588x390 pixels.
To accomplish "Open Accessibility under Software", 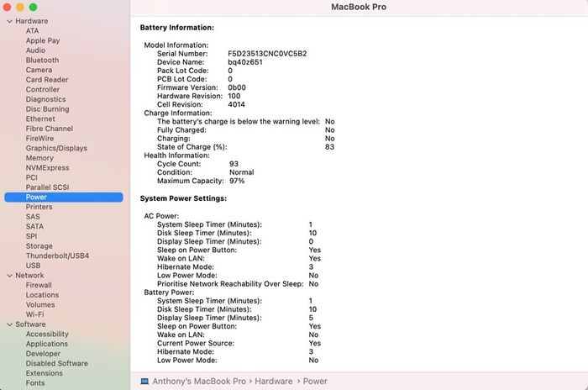I will coord(47,334).
